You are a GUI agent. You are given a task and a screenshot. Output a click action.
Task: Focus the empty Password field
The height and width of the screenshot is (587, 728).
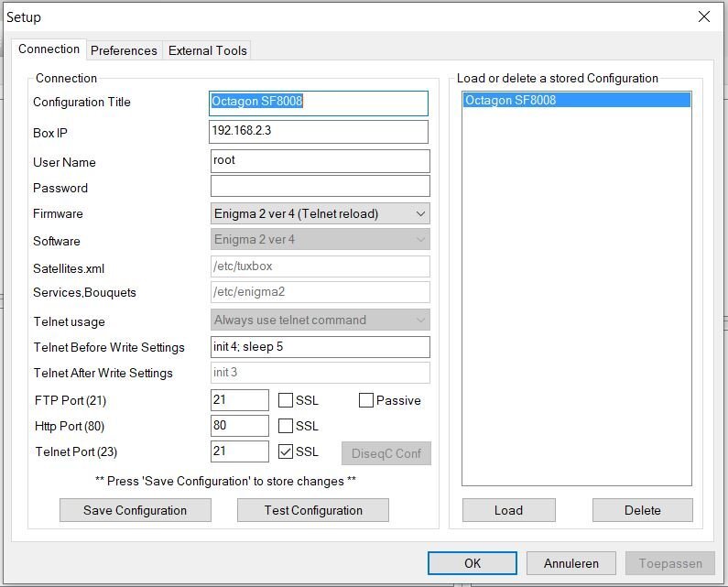pyautogui.click(x=320, y=186)
